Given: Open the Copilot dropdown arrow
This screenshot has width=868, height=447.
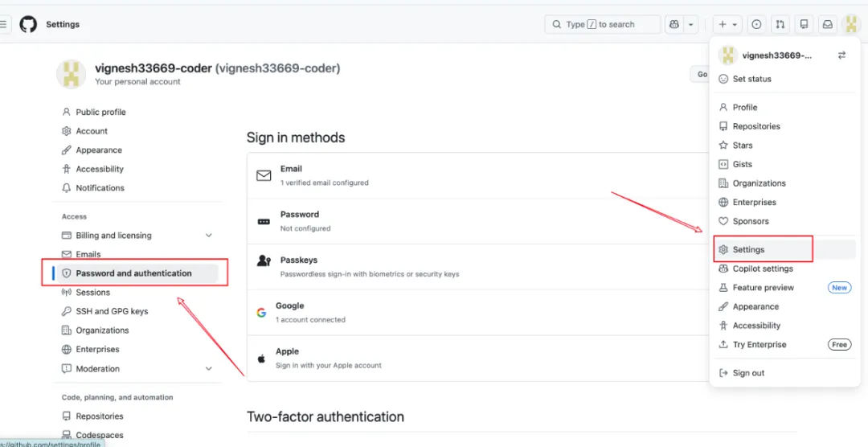Looking at the screenshot, I should pyautogui.click(x=691, y=25).
